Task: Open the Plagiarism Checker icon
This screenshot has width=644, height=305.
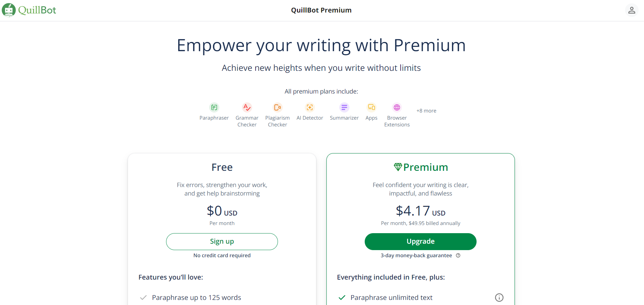Action: click(x=278, y=107)
